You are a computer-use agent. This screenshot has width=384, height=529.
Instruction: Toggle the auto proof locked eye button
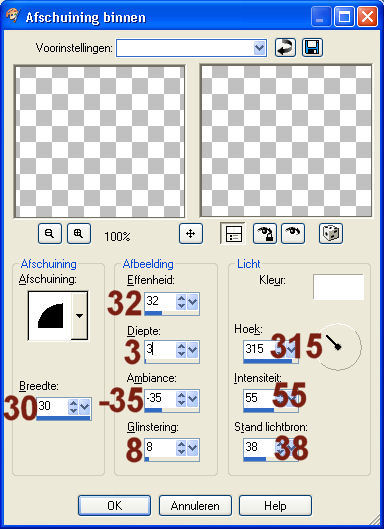[265, 233]
